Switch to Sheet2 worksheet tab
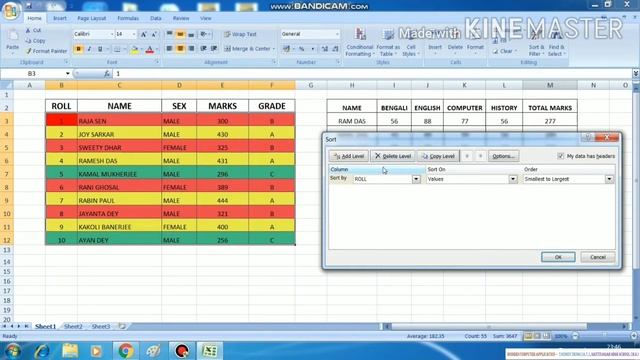The width and height of the screenshot is (640, 360). (73, 327)
